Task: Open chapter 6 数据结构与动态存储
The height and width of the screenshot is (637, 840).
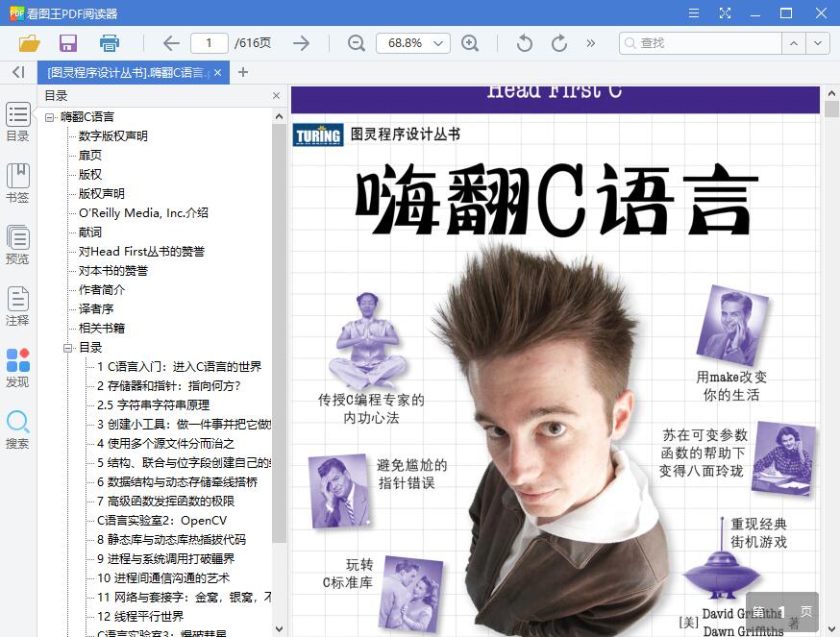Action: click(177, 482)
